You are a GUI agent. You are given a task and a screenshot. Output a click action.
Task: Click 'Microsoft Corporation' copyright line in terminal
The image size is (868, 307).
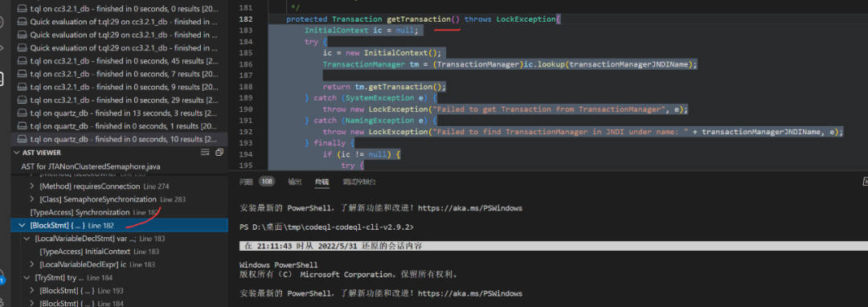(348, 274)
